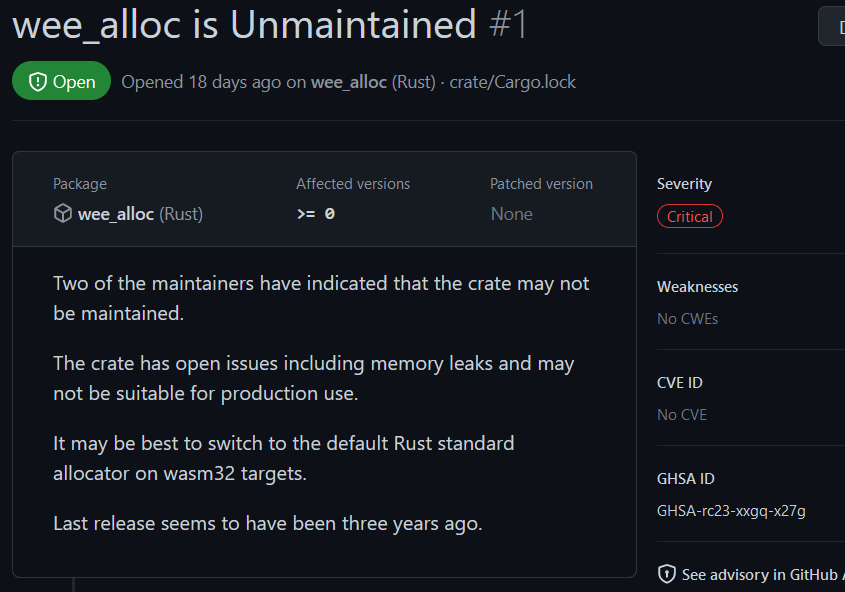Click the No CVE text under CVE ID
Image resolution: width=845 pixels, height=592 pixels.
(681, 415)
